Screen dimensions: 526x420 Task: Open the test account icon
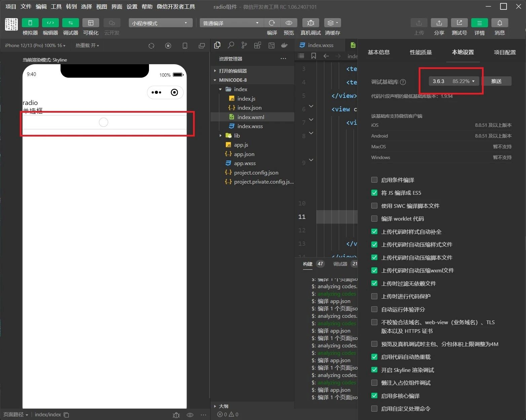tap(459, 23)
